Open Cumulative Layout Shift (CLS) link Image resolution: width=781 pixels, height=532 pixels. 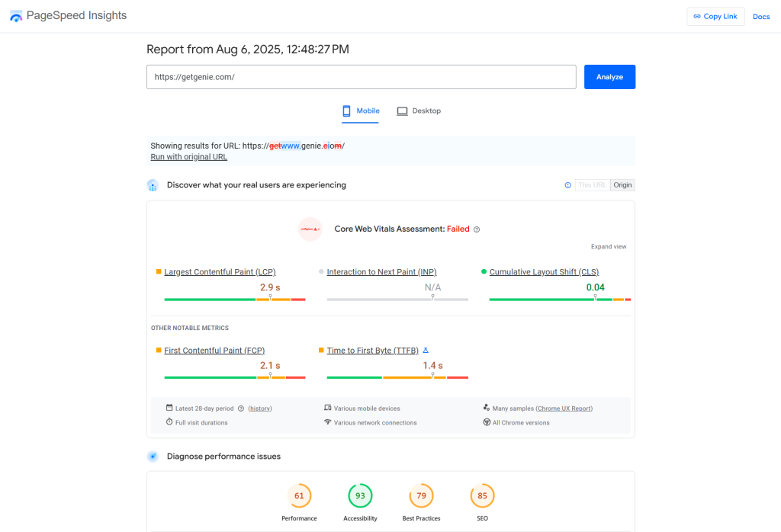coord(544,272)
